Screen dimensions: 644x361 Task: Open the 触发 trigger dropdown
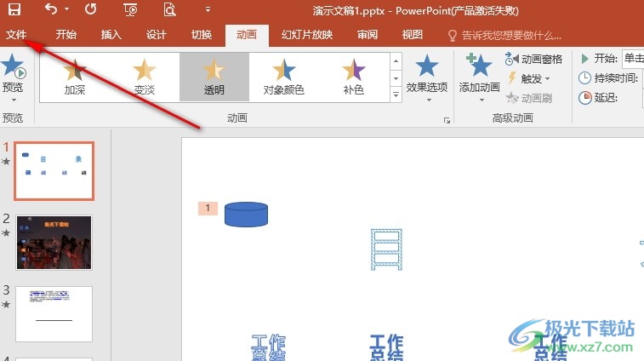(530, 78)
